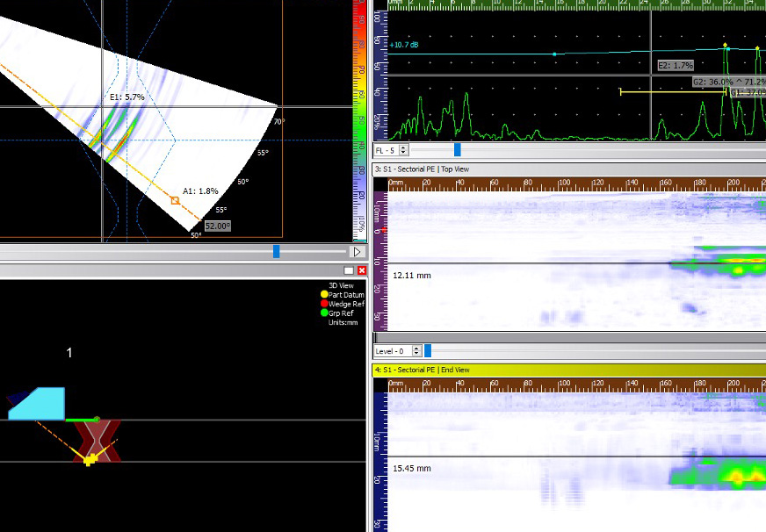Open the FL - 5 value selector
Screen dimensions: 766x532
click(387, 149)
